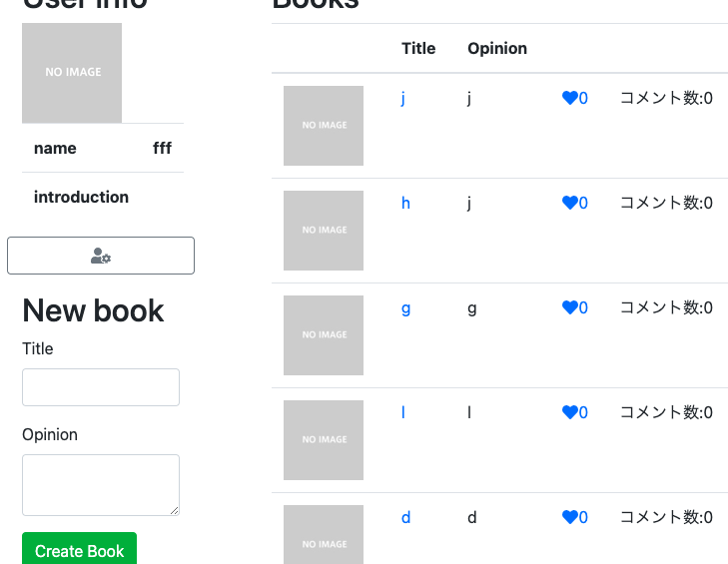728x564 pixels.
Task: Like the book titled h
Action: [570, 203]
